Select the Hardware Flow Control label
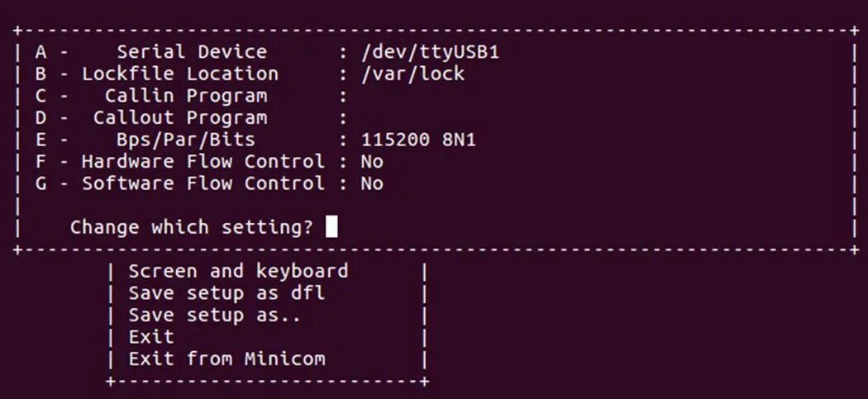This screenshot has width=868, height=399. point(203,161)
